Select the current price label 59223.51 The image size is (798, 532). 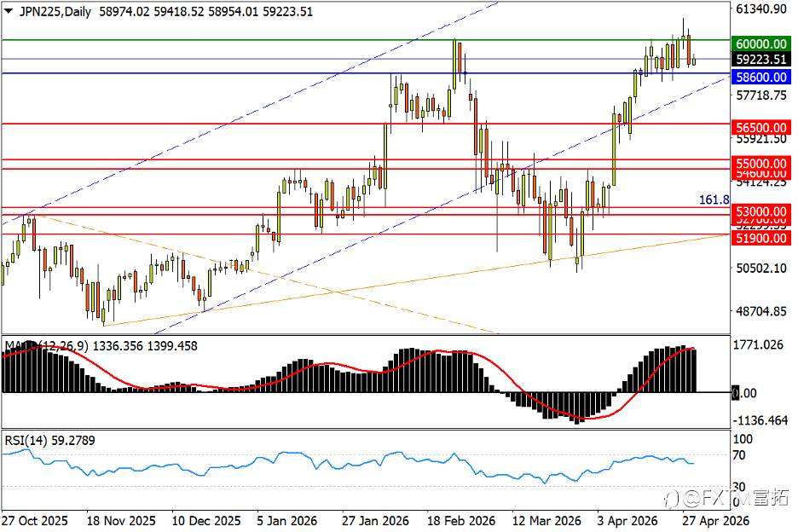[761, 60]
